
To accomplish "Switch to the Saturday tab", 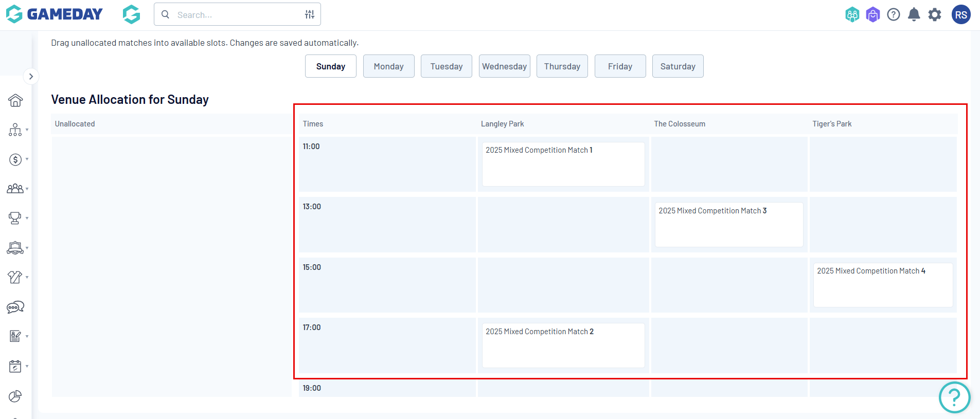I will pyautogui.click(x=678, y=66).
